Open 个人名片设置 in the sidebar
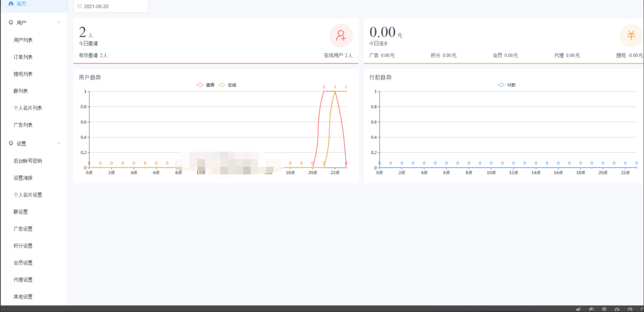Image resolution: width=644 pixels, height=312 pixels. [x=28, y=195]
